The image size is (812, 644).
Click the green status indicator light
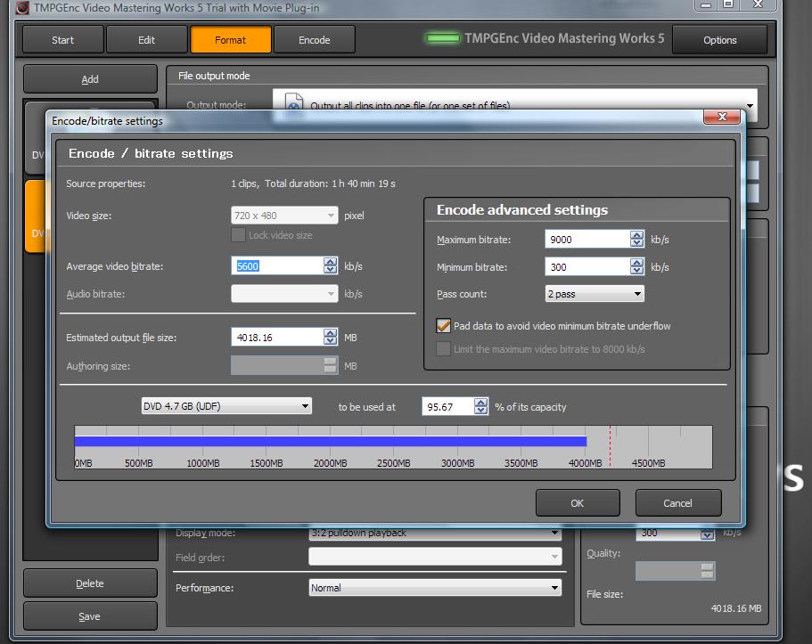pos(443,37)
